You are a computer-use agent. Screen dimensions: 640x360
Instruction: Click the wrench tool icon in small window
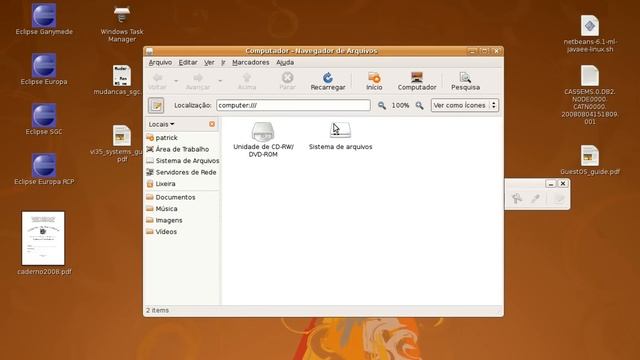517,198
